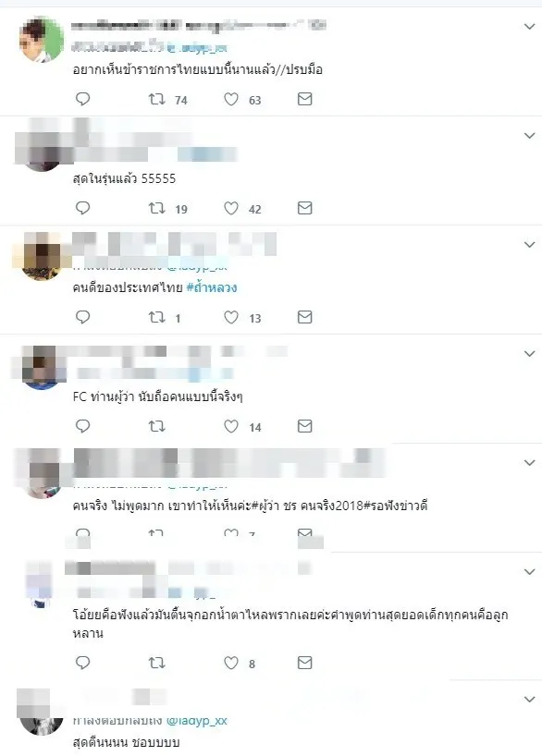542x756 pixels.
Task: Click heart on tweet with 14 likes
Action: coord(231,426)
